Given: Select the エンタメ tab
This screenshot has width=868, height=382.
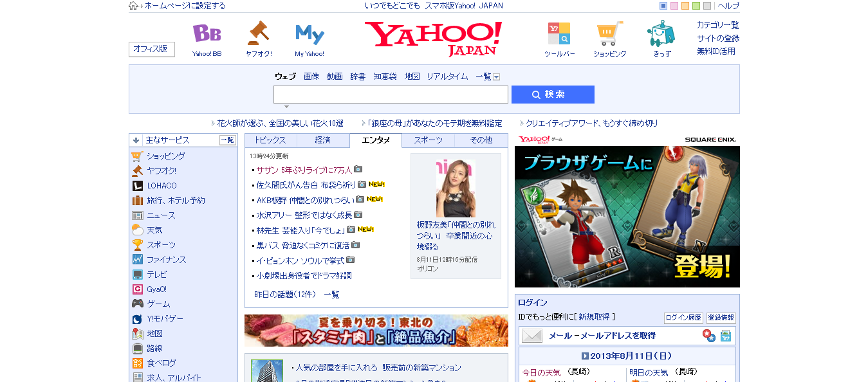Looking at the screenshot, I should (376, 140).
